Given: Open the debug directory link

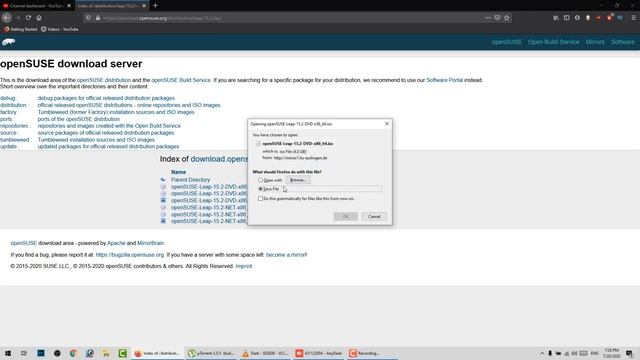Looking at the screenshot, I should pos(8,98).
